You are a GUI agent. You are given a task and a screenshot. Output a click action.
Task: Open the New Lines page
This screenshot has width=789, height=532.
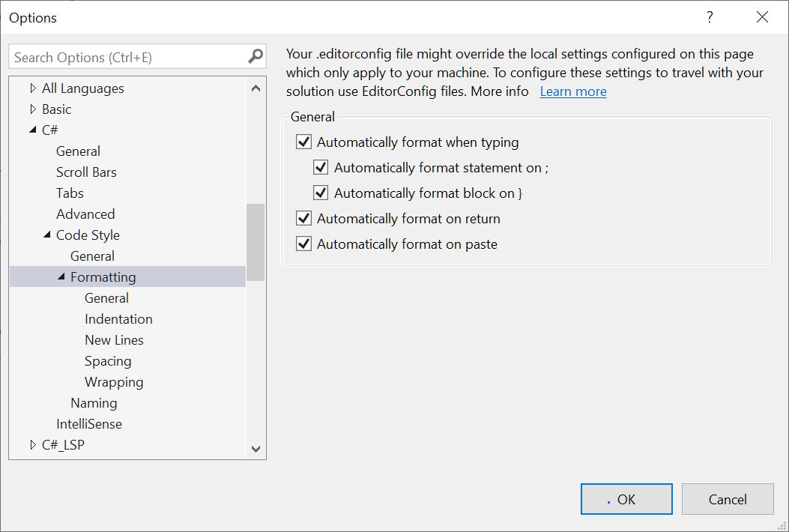[114, 340]
